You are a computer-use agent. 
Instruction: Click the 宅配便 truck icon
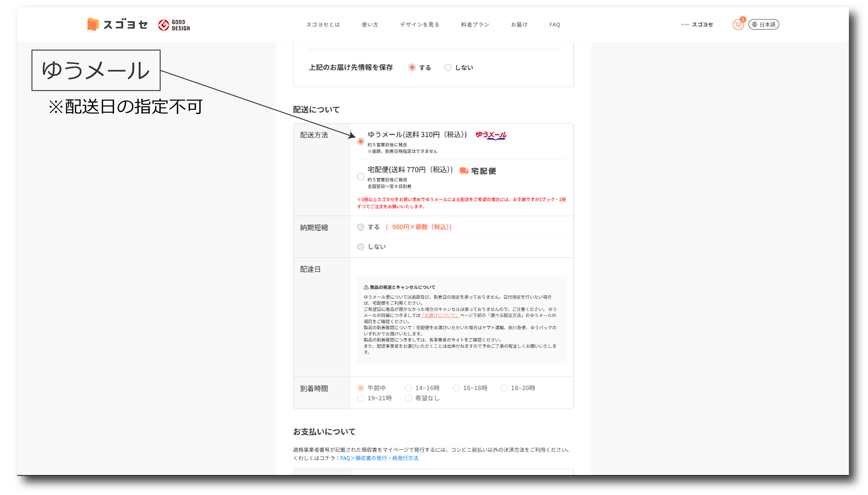click(464, 171)
